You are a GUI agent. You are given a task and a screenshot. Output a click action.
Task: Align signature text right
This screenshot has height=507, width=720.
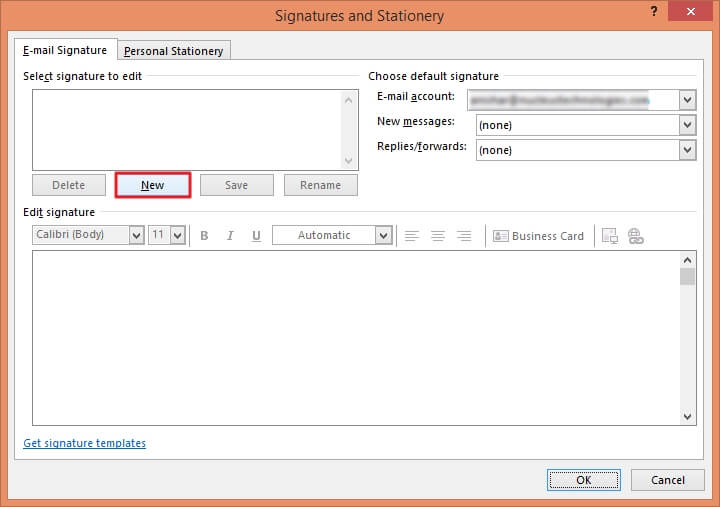coord(464,236)
